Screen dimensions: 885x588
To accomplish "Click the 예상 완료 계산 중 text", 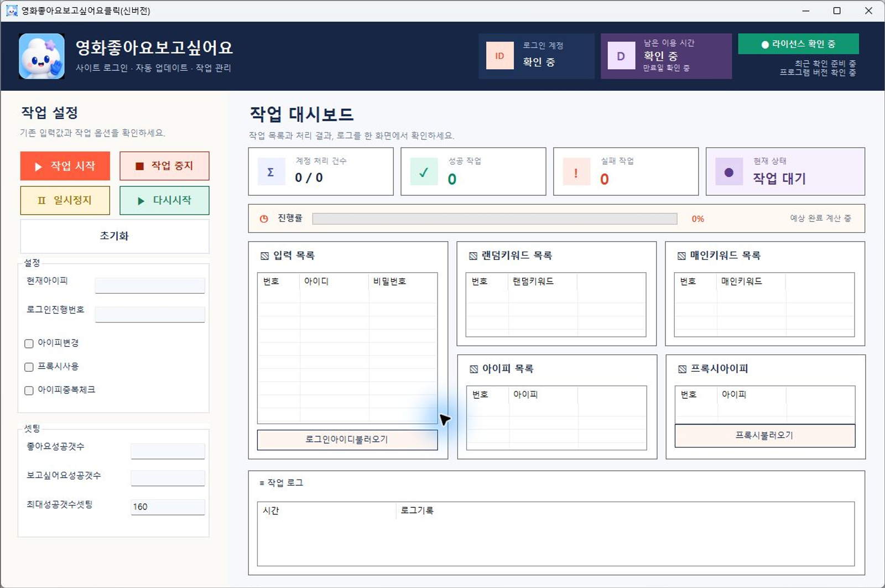I will point(820,218).
